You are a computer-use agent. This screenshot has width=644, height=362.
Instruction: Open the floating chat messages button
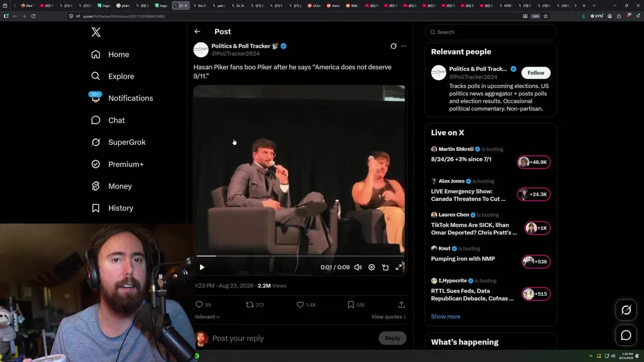tap(626, 335)
